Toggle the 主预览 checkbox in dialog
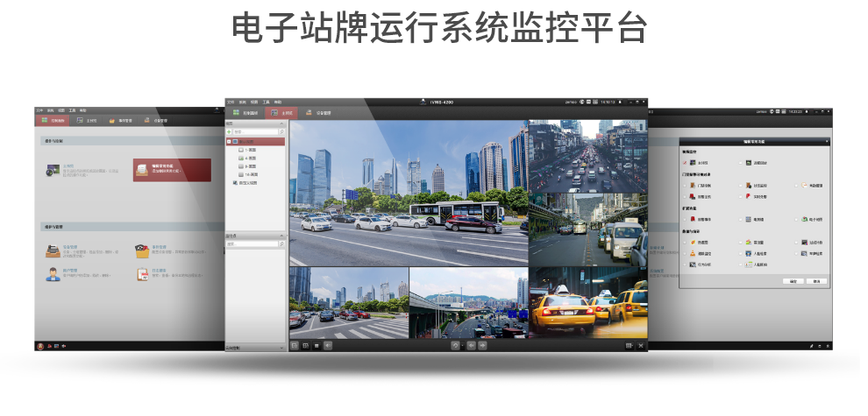The width and height of the screenshot is (868, 416). point(684,163)
